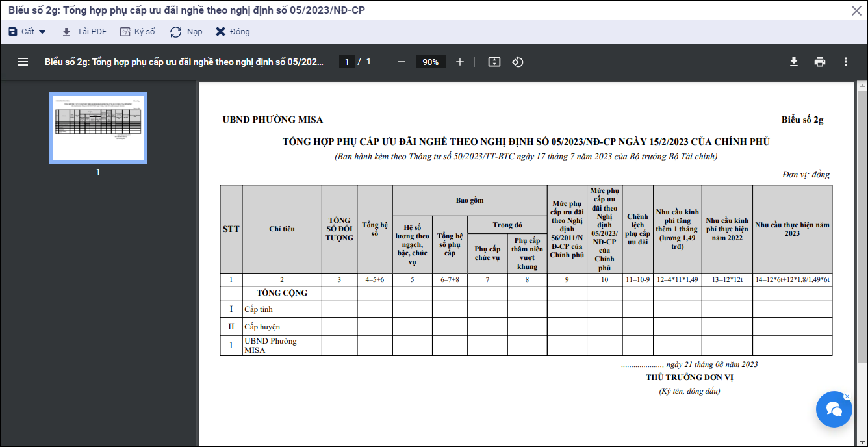This screenshot has width=868, height=447.
Task: Click the 'Phụ cấp thâm niên vượt khung' header
Action: click(x=527, y=253)
